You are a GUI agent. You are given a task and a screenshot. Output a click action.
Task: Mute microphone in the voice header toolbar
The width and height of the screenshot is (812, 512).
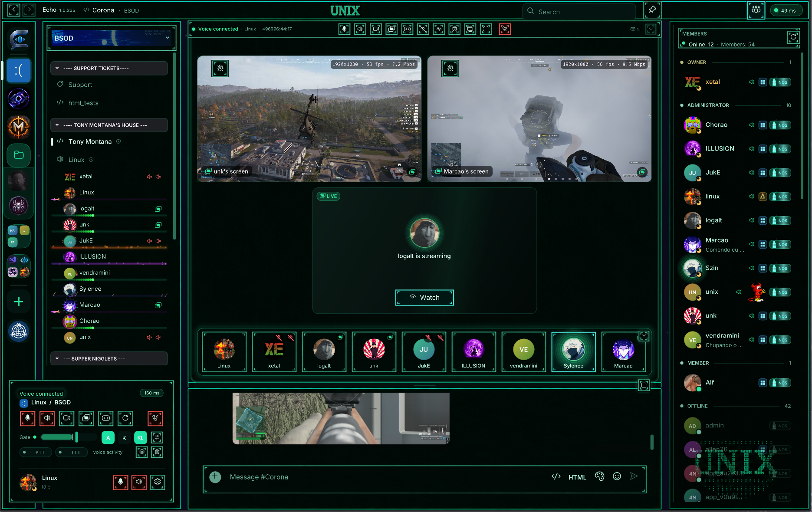(x=344, y=29)
